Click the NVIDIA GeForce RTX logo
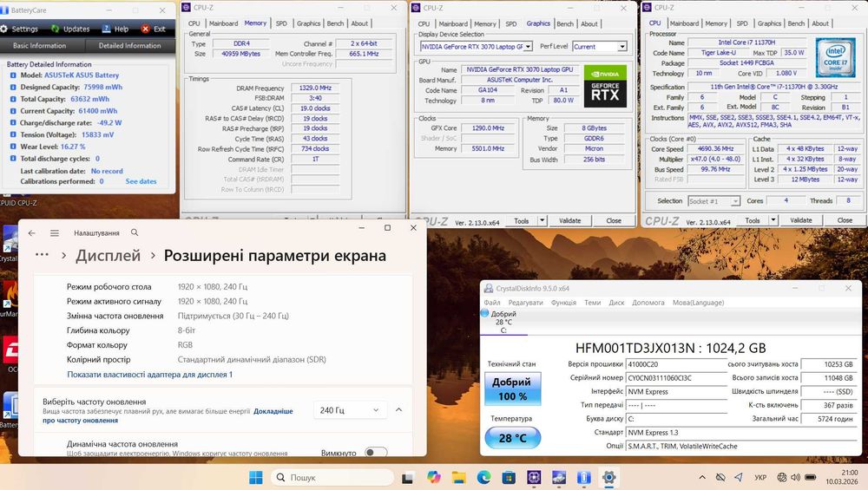Image resolution: width=868 pixels, height=490 pixels. (x=605, y=86)
